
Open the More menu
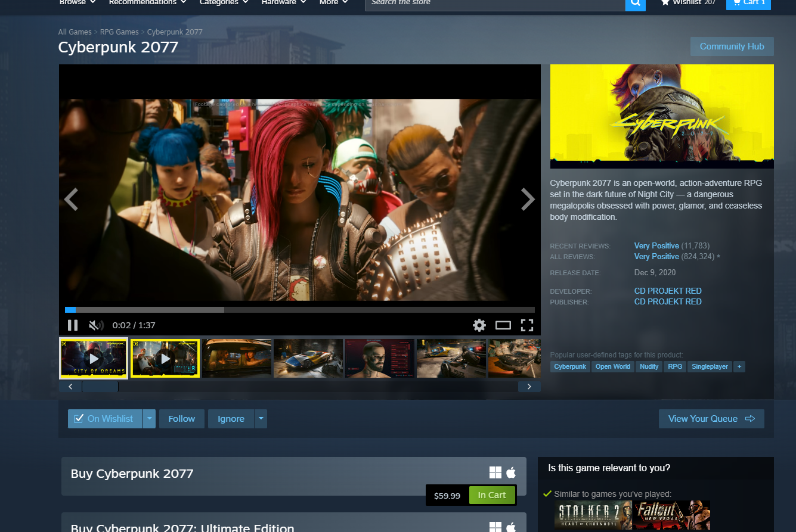point(334,2)
